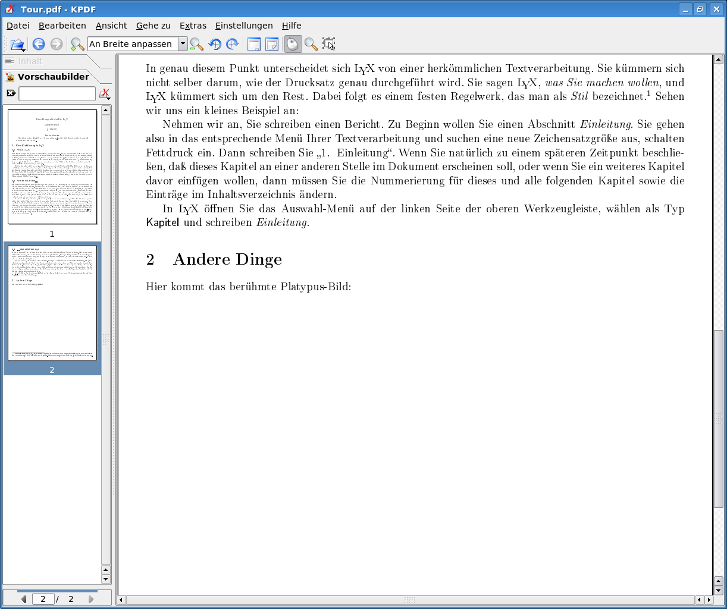The image size is (727, 609).
Task: Click horizontal scrollbar right arrow
Action: point(708,600)
